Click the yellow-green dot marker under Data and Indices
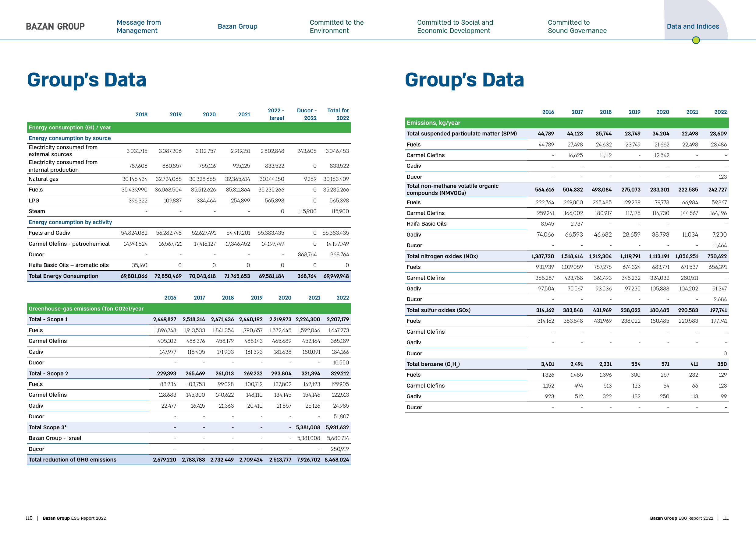Screen dimensions: 756x534 696,40
